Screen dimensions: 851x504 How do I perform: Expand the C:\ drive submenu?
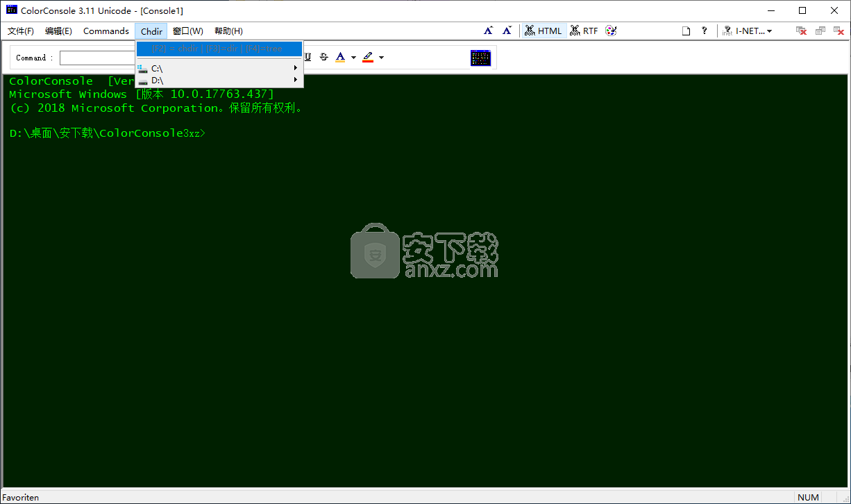[219, 68]
